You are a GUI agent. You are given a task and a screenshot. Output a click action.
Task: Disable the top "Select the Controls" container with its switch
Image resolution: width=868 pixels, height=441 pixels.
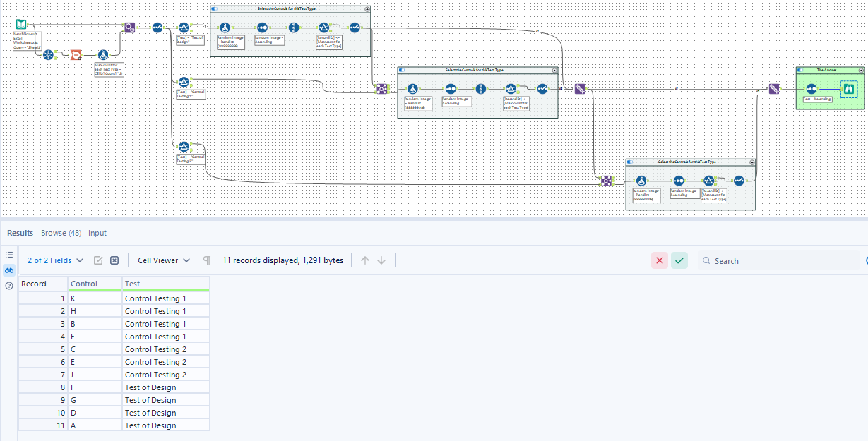click(215, 10)
